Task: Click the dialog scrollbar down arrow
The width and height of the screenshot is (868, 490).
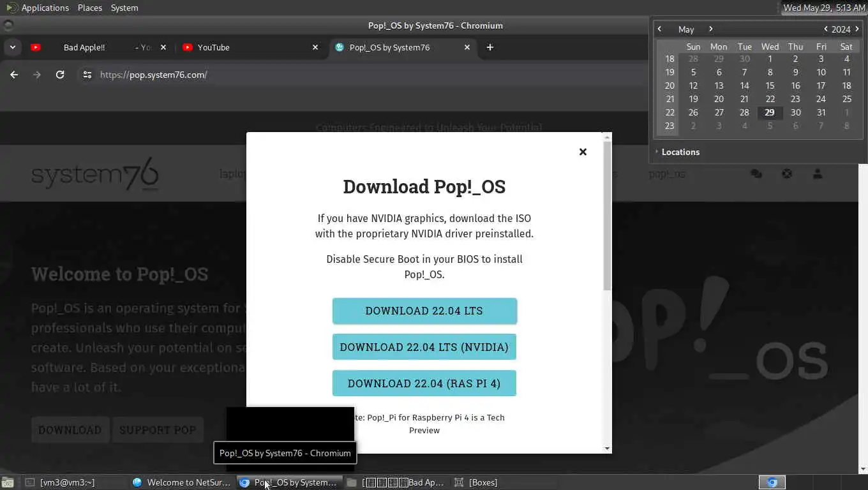Action: click(607, 449)
